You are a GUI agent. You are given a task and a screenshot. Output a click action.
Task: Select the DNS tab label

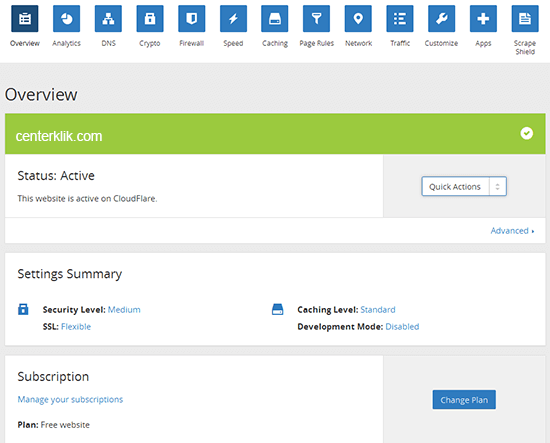pyautogui.click(x=108, y=43)
